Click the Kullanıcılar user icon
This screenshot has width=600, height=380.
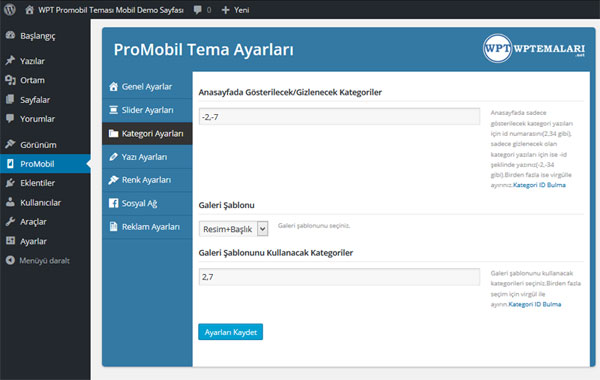[x=10, y=202]
